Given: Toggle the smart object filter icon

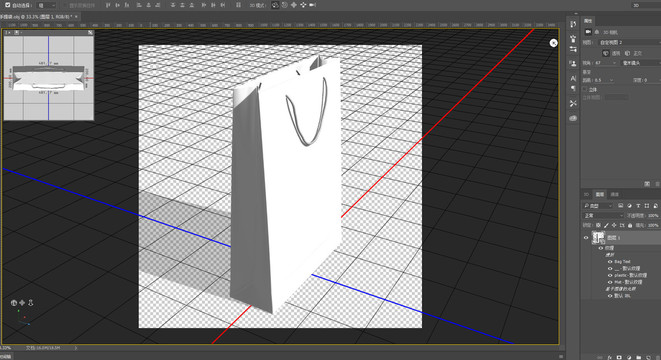Looking at the screenshot, I should click(656, 206).
